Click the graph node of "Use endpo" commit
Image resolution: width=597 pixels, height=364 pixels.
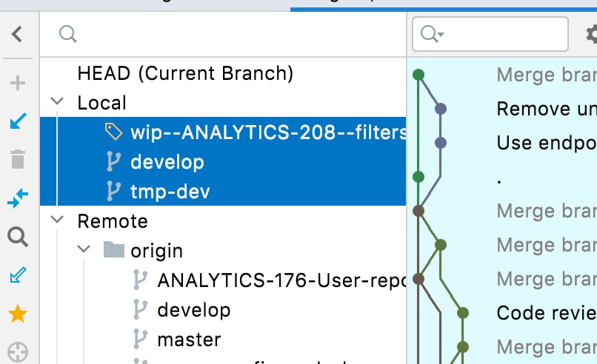[441, 143]
